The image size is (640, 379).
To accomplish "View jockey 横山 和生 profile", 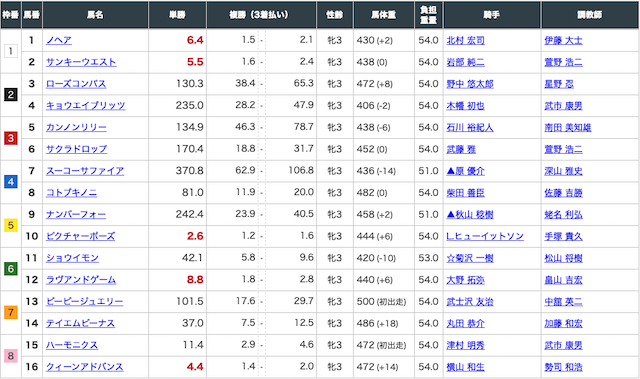I will 465,367.
